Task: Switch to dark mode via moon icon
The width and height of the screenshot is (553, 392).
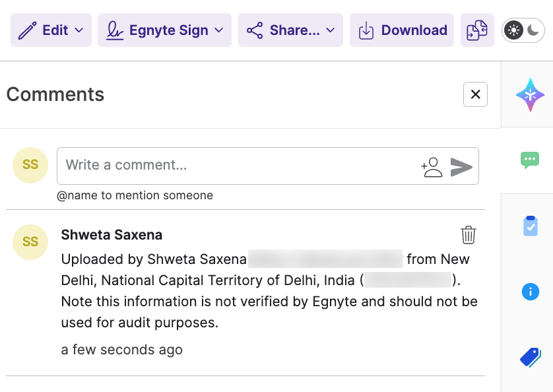Action: (x=534, y=30)
